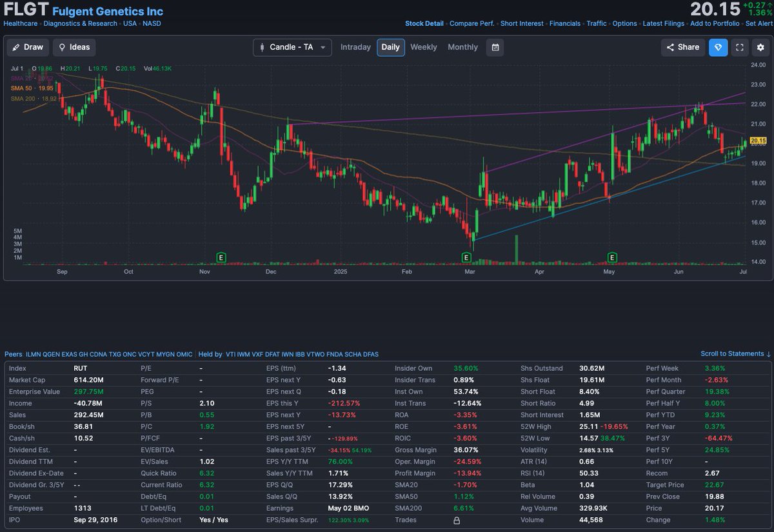Open the Draw tool
Image resolution: width=774 pixels, height=532 pixels.
[x=28, y=47]
